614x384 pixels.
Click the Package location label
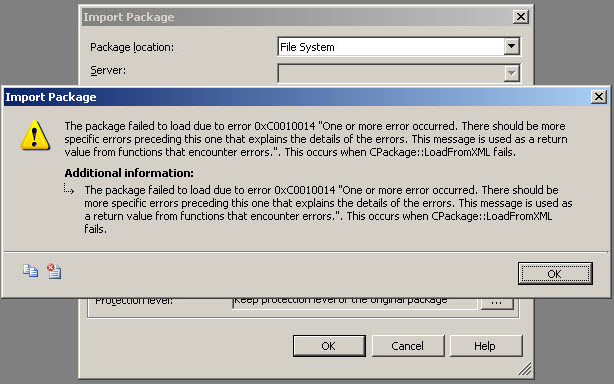pyautogui.click(x=132, y=47)
